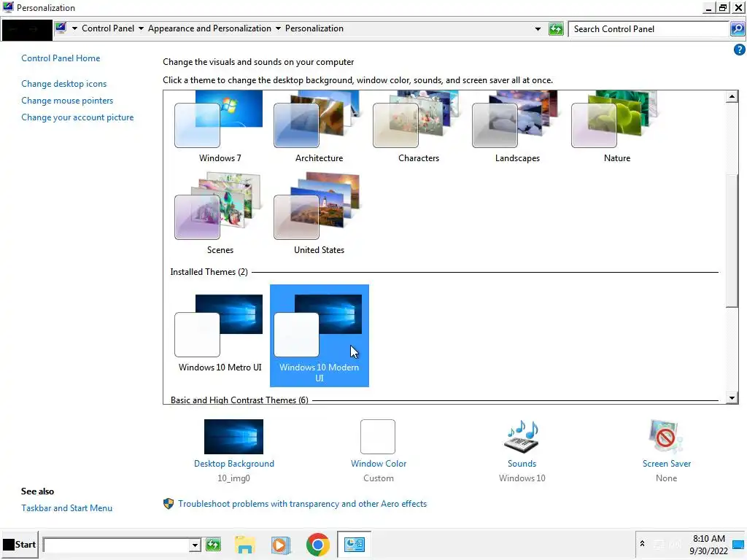
Task: Focus the taskbar address input field
Action: tap(116, 545)
